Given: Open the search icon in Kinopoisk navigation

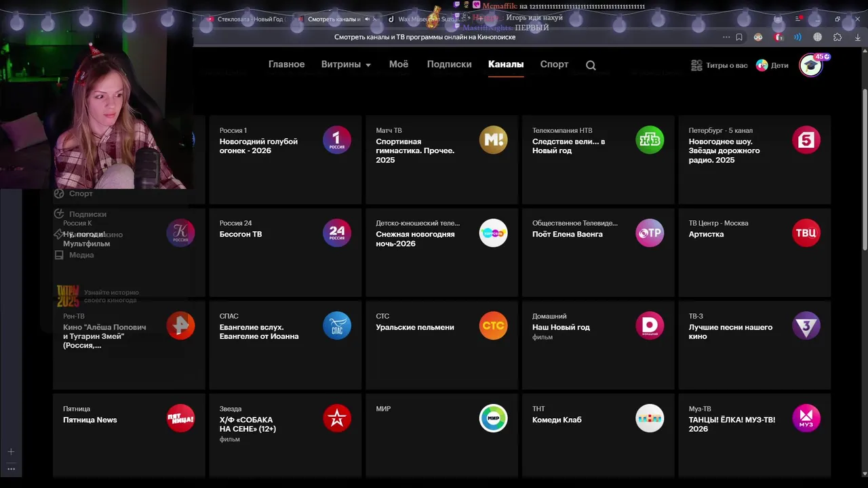Looking at the screenshot, I should (x=591, y=65).
